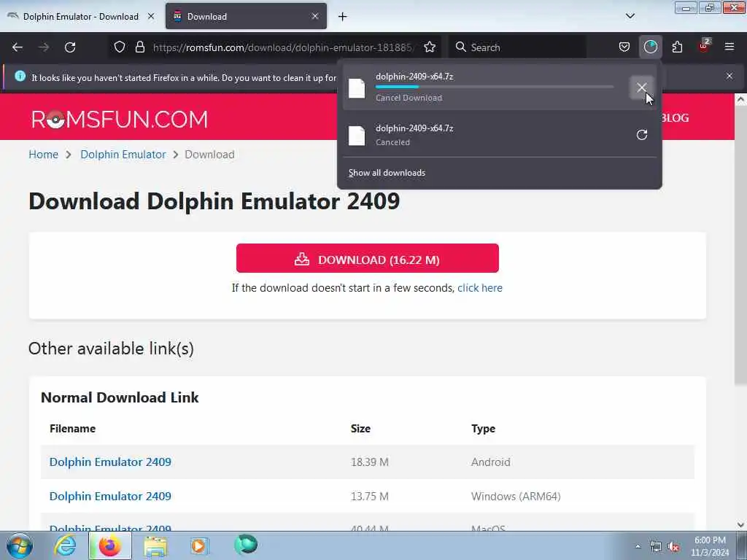Click the 13.75 M size cell

click(x=370, y=496)
